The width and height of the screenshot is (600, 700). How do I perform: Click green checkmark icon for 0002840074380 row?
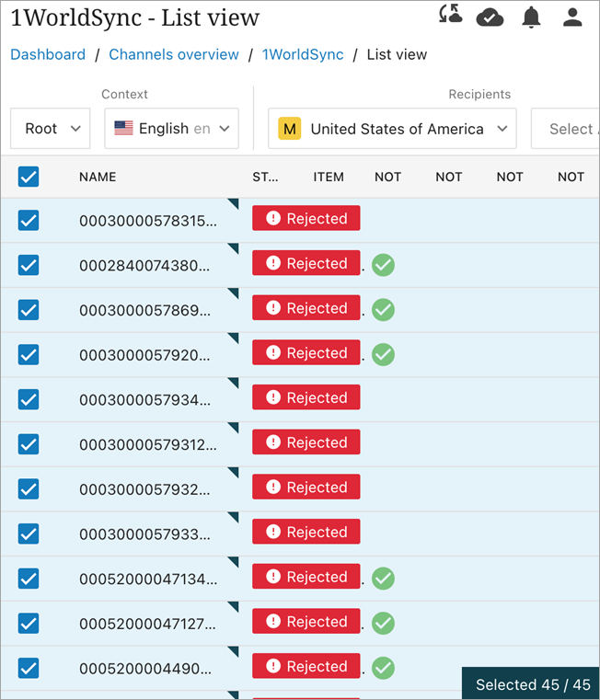click(384, 265)
